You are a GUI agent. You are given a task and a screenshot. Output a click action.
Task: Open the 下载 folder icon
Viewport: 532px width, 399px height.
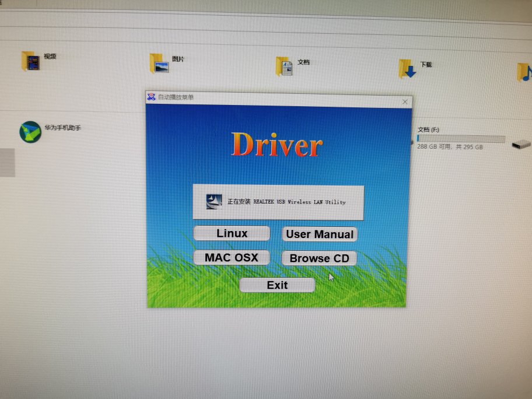click(407, 68)
